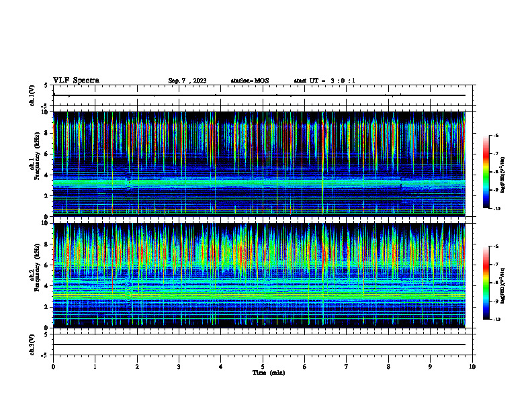Click the ch.2 color bar "log(PSD)" label

click(502, 285)
